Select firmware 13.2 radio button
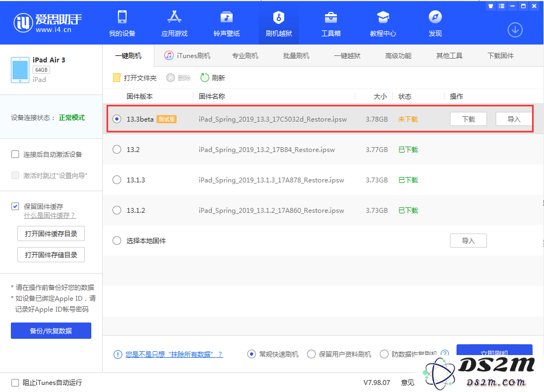 117,149
